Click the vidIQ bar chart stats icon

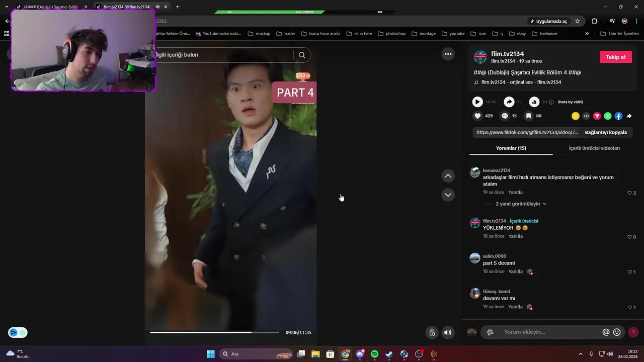[534, 102]
